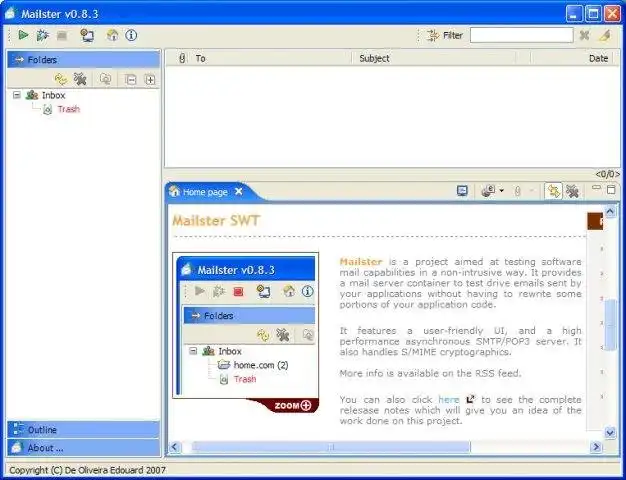
Task: Follow the 'here' release notes link
Action: tap(449, 399)
